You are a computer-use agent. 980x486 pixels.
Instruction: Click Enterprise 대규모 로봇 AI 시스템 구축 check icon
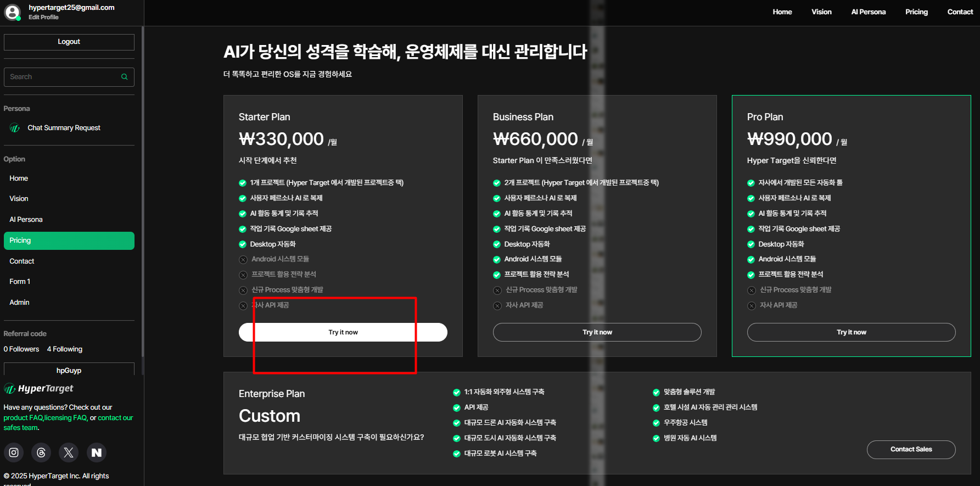click(457, 454)
